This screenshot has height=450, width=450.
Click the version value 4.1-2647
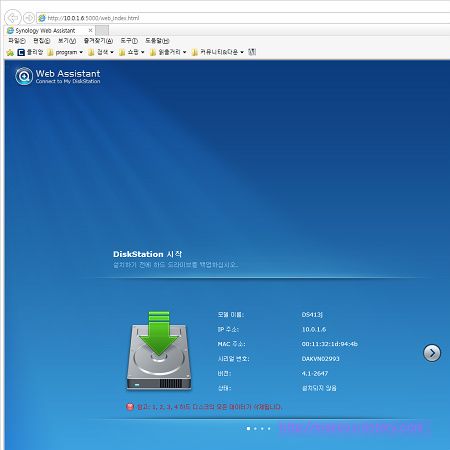point(315,373)
